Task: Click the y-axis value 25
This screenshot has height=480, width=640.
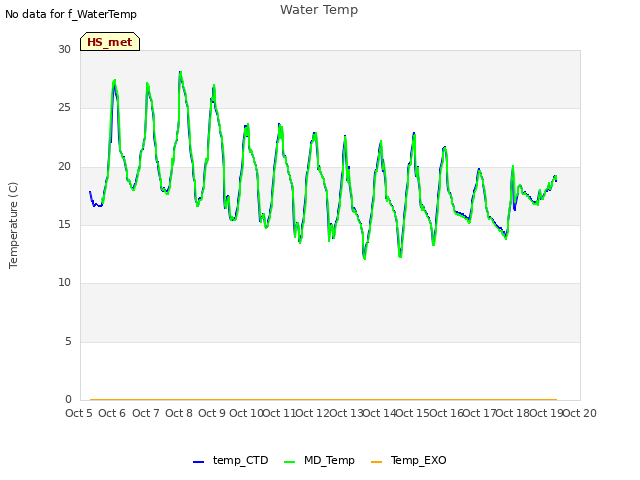Action: 64,108
